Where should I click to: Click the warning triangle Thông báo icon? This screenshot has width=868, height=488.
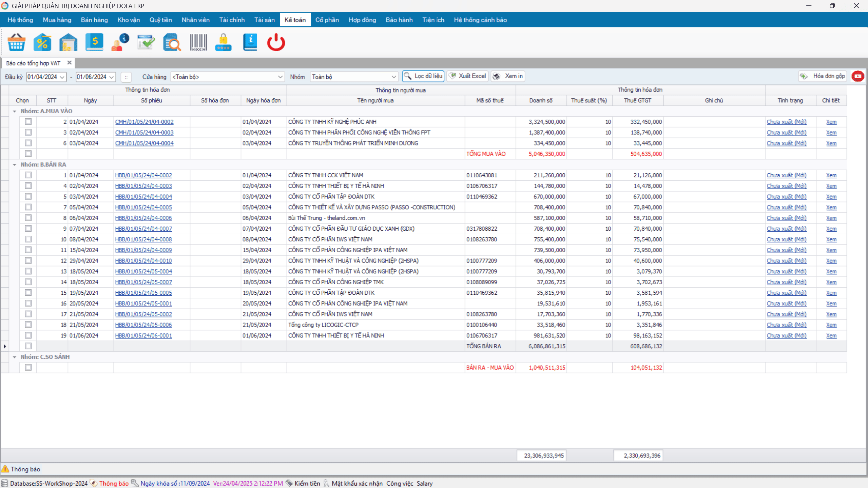(5, 469)
